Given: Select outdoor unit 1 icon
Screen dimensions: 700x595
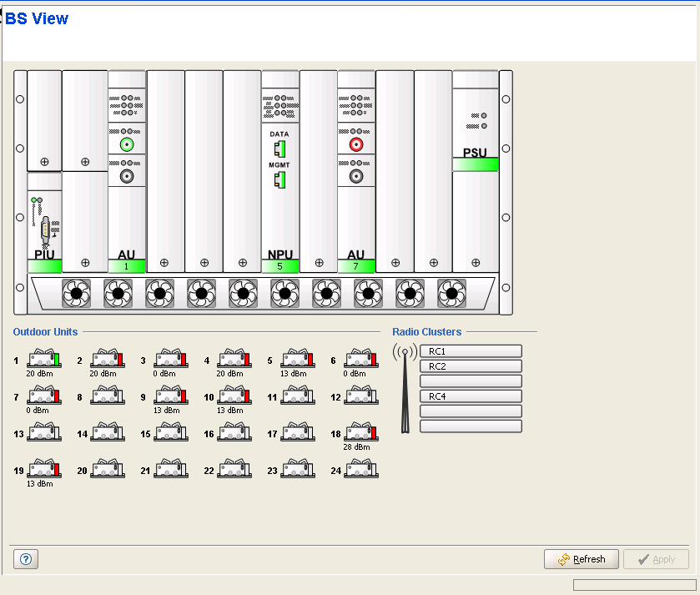Looking at the screenshot, I should 43,360.
